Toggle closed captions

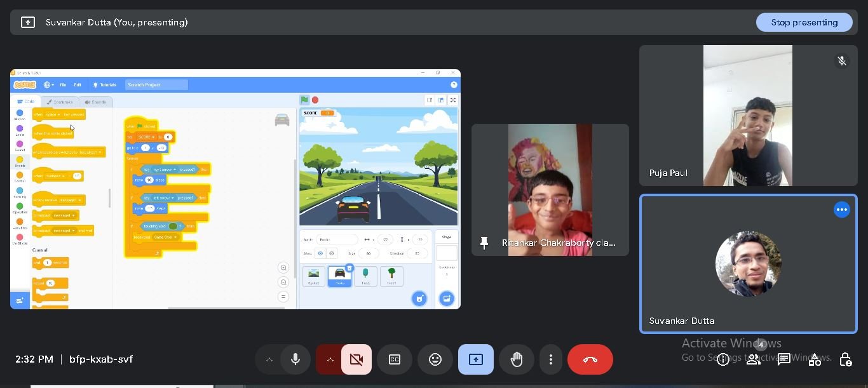(x=395, y=359)
